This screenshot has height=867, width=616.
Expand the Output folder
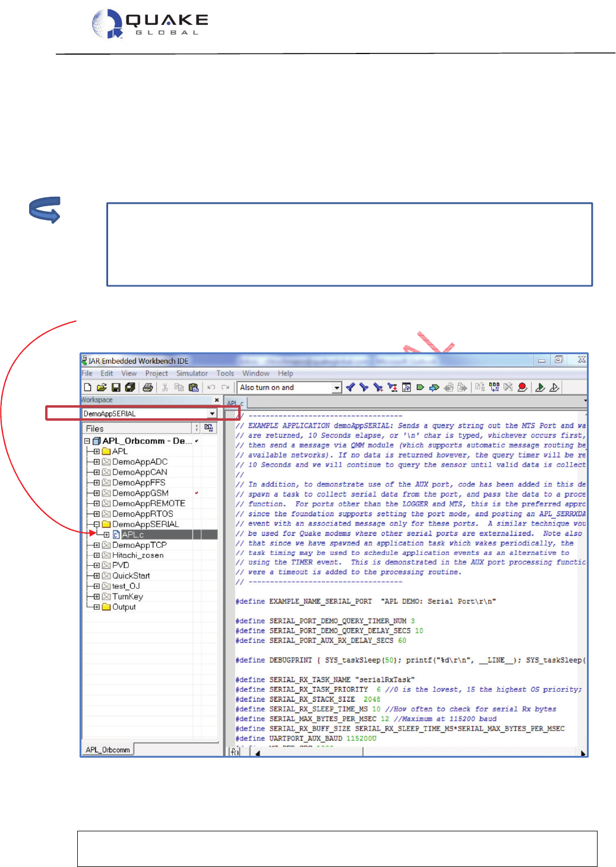pos(96,607)
